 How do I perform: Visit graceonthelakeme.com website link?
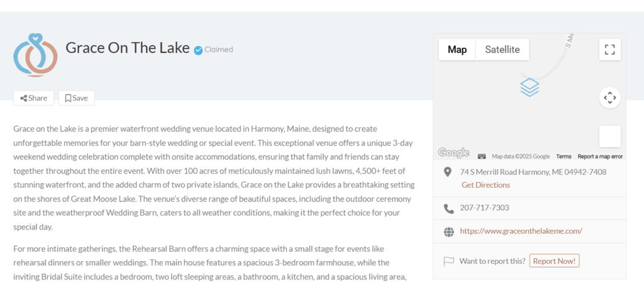pyautogui.click(x=521, y=231)
